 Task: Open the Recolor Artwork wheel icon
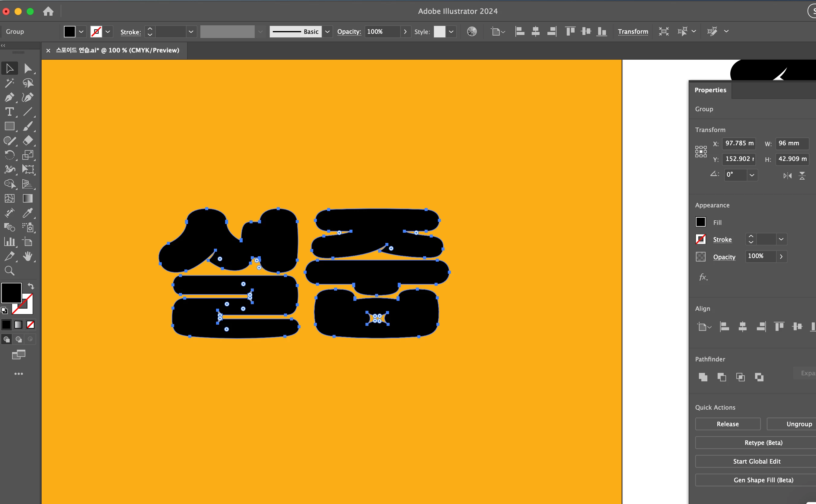point(472,32)
